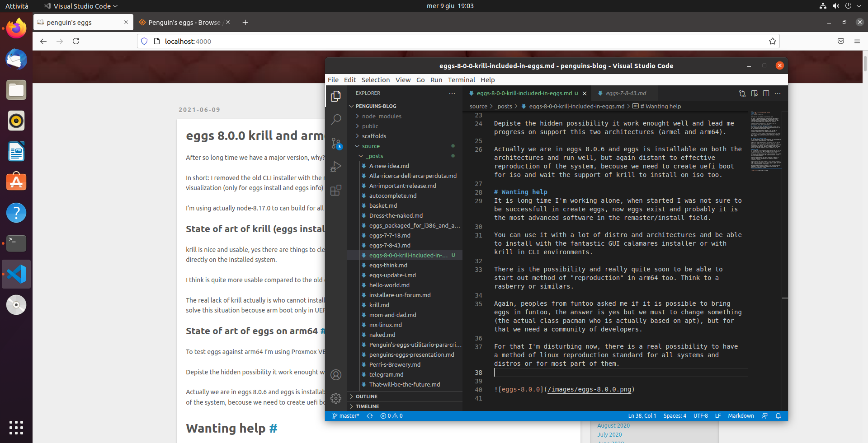Open the Explorer panel more actions ellipsis
Screen dimensions: 868x443
click(x=452, y=93)
